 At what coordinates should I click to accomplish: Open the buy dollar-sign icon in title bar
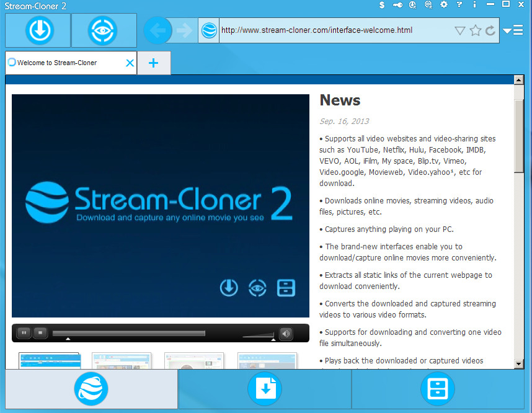(382, 5)
